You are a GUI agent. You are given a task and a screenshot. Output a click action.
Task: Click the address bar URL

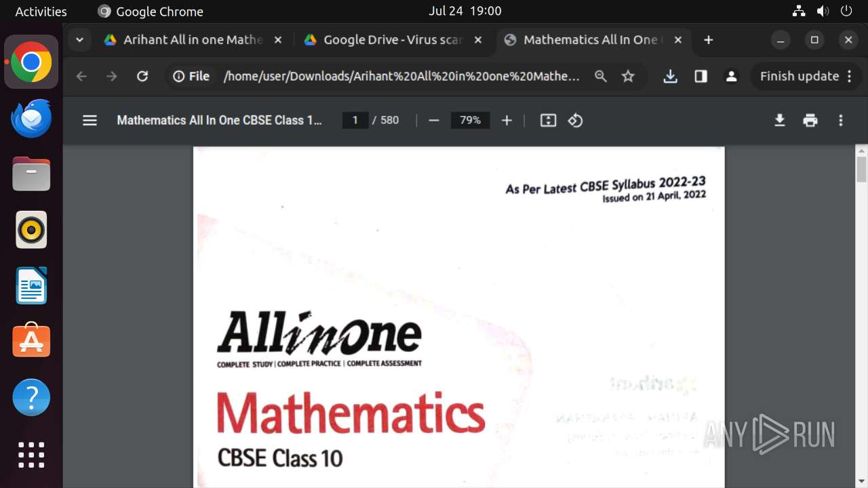[401, 77]
